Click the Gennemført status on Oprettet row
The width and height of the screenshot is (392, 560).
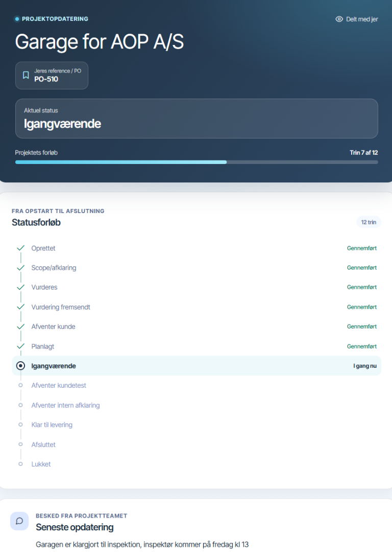coord(362,248)
